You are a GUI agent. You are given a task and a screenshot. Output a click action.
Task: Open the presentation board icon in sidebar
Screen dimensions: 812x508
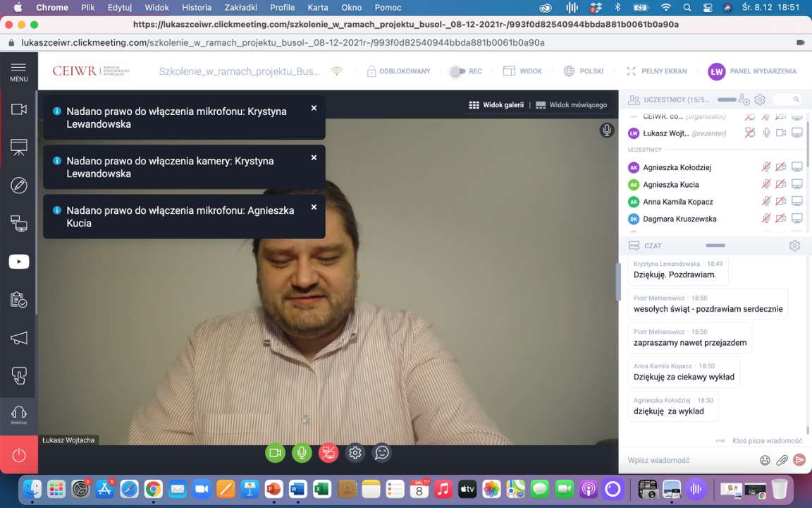click(19, 147)
